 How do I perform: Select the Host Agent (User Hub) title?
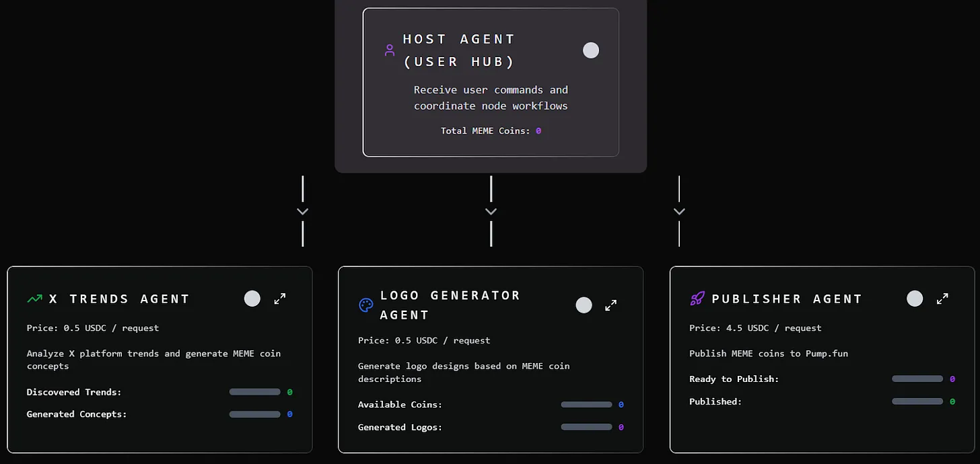pos(459,50)
